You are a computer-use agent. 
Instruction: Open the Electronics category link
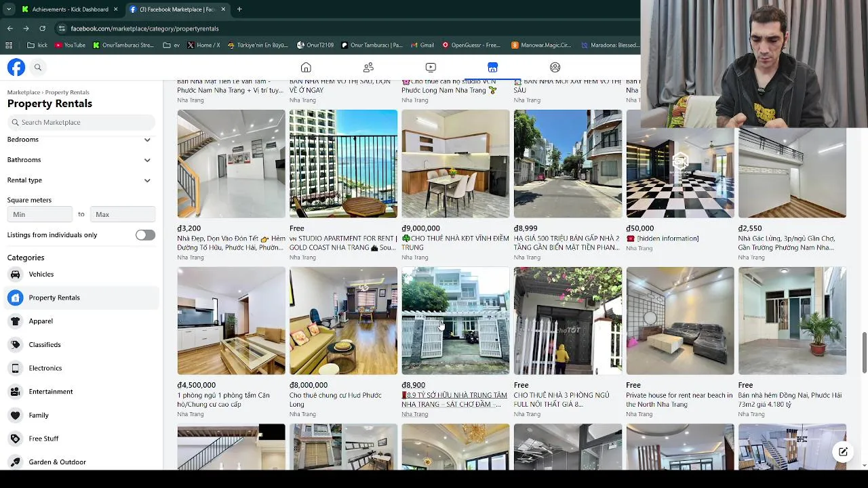coord(45,368)
